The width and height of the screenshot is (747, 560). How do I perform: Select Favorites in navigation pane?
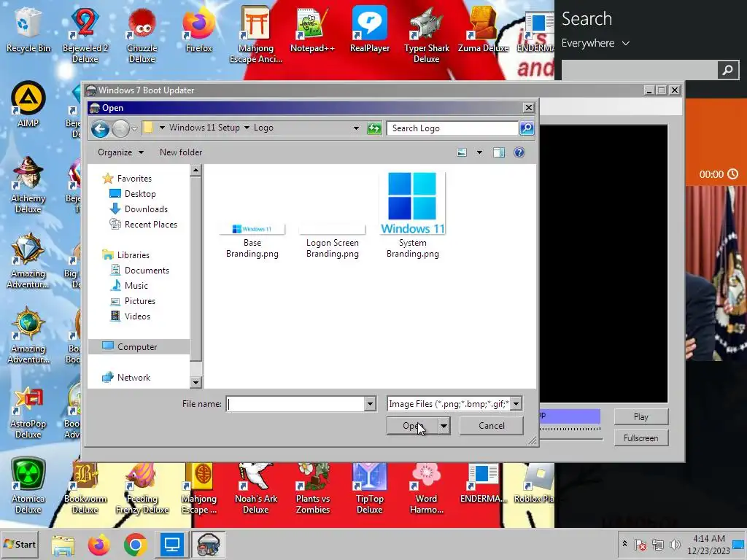[134, 179]
